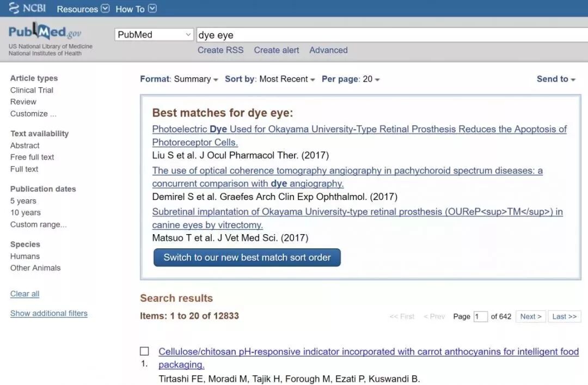The height and width of the screenshot is (385, 588).
Task: Filter species to Humans
Action: pyautogui.click(x=25, y=256)
